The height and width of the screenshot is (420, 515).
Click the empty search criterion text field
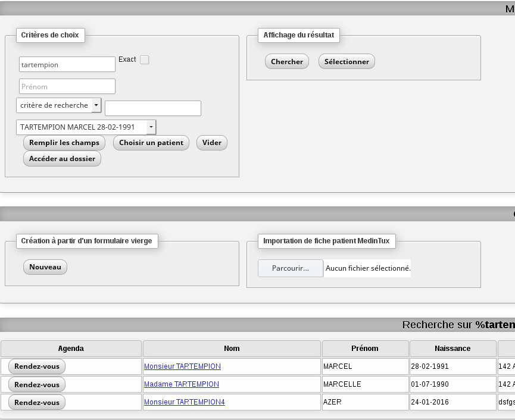point(152,108)
